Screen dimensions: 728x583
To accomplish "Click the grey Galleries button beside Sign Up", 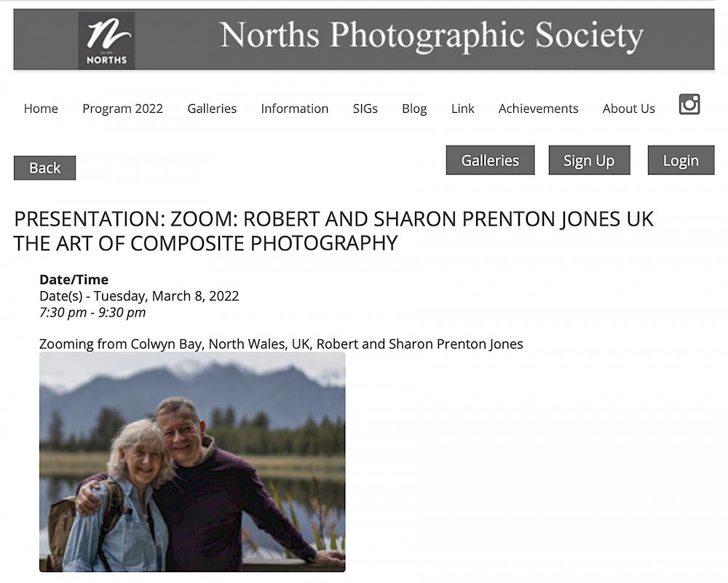I will pyautogui.click(x=490, y=160).
